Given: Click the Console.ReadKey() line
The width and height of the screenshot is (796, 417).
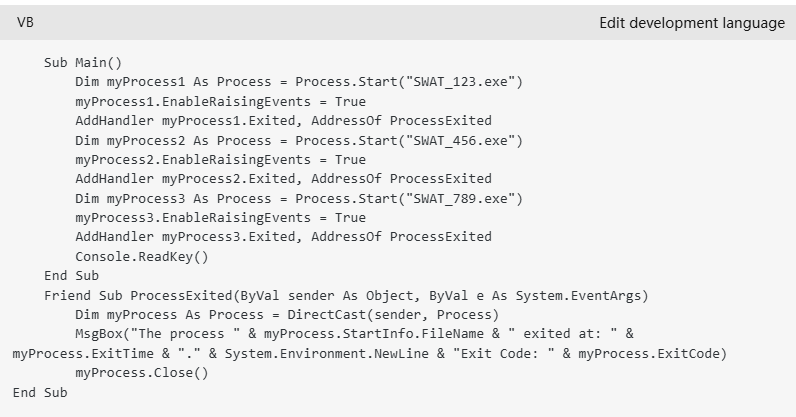Looking at the screenshot, I should [x=141, y=256].
